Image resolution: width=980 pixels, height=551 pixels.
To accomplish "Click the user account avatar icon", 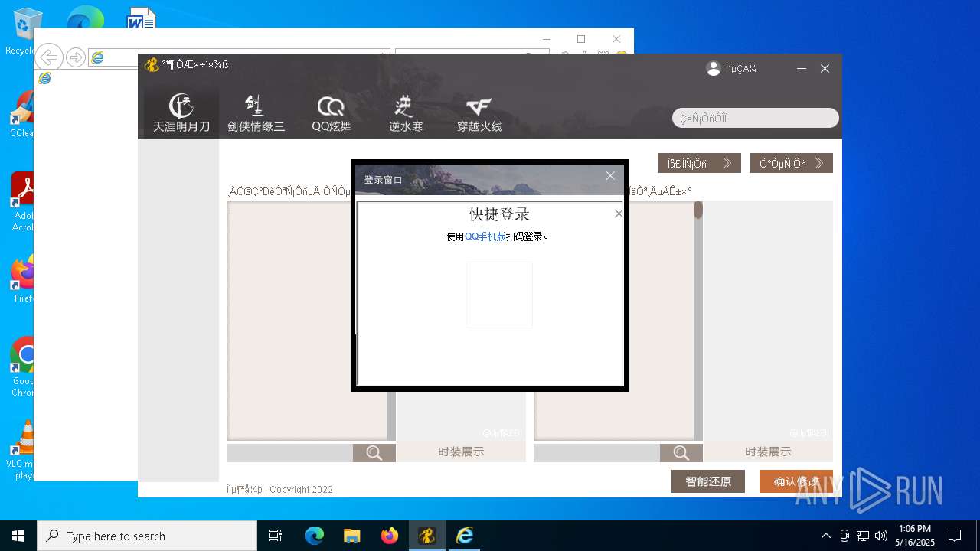I will coord(714,68).
